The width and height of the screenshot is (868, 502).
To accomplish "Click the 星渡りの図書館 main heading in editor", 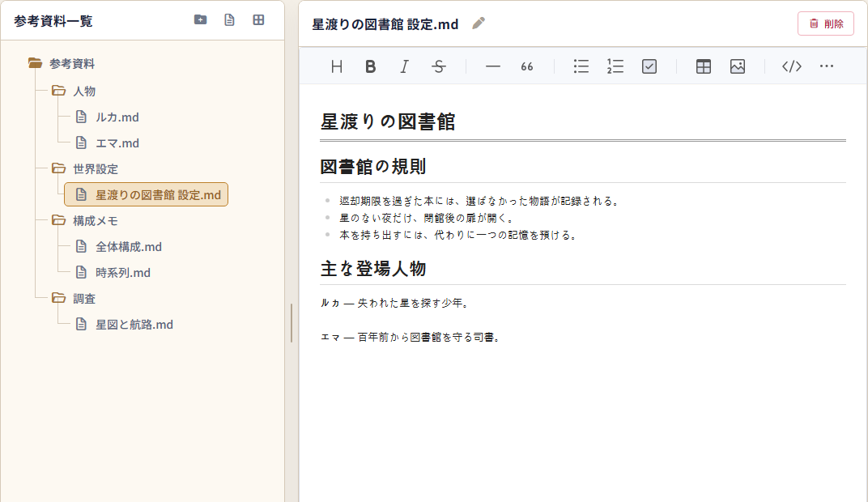I will (x=388, y=121).
